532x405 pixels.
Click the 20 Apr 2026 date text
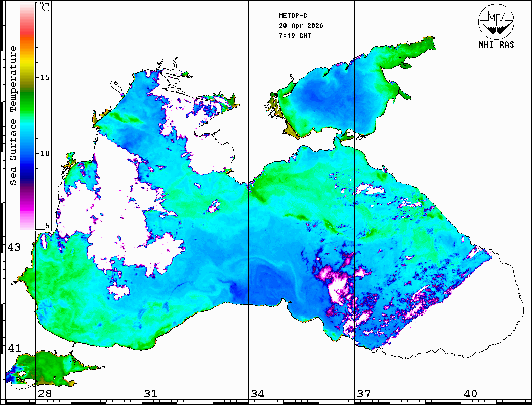coord(301,26)
